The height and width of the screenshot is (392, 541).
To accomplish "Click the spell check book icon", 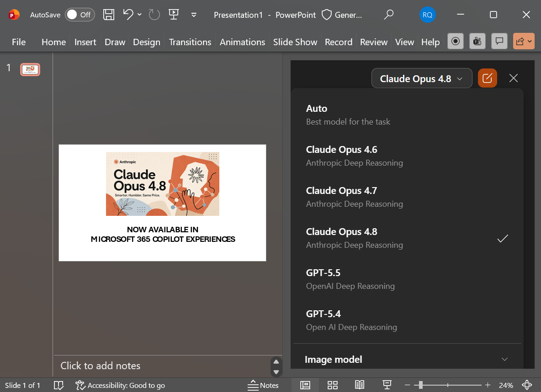I will pyautogui.click(x=58, y=385).
